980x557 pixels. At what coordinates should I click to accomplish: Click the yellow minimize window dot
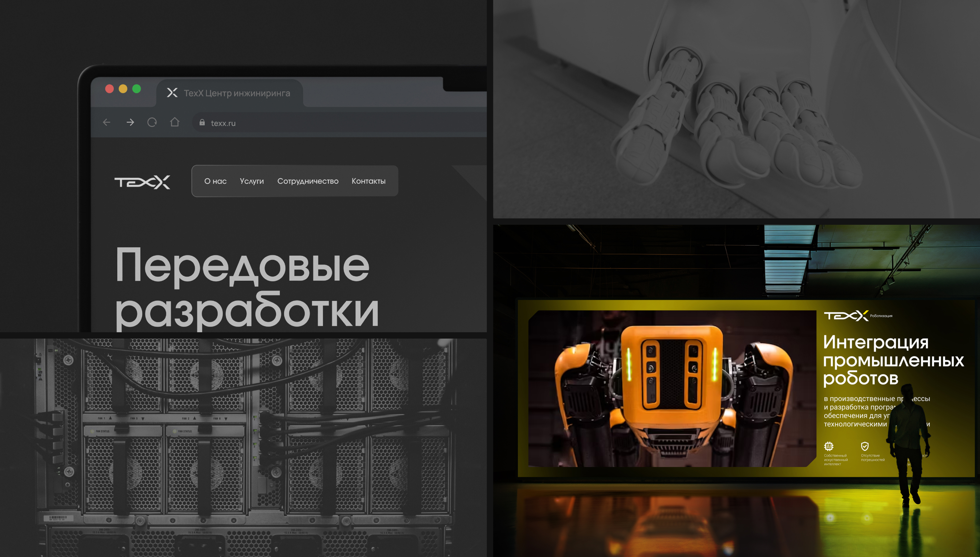click(x=123, y=89)
